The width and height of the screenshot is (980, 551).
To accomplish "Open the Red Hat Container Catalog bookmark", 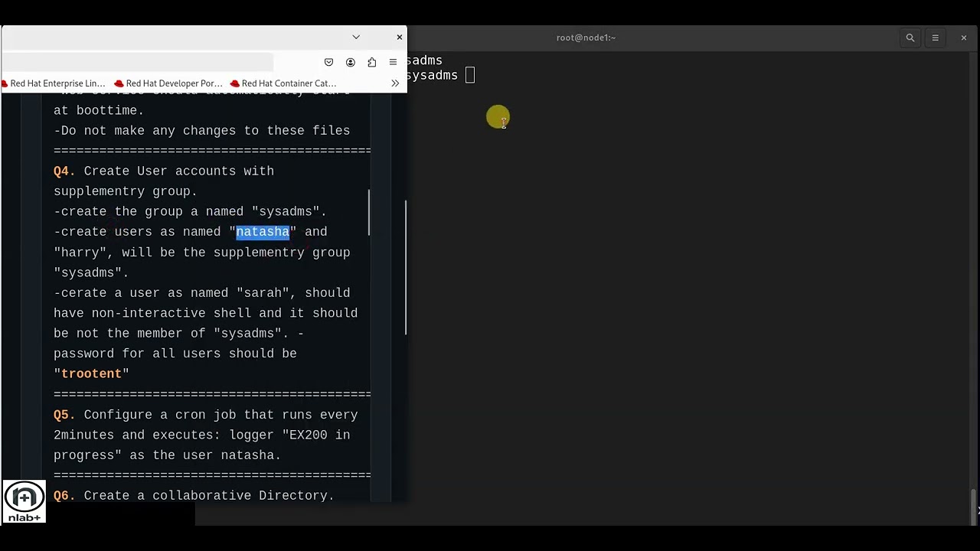I will tap(283, 83).
